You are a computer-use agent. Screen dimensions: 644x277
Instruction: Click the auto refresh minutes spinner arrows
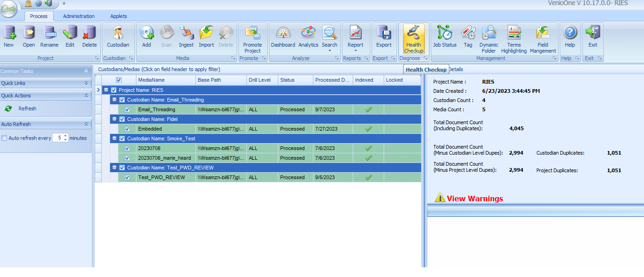coord(66,138)
